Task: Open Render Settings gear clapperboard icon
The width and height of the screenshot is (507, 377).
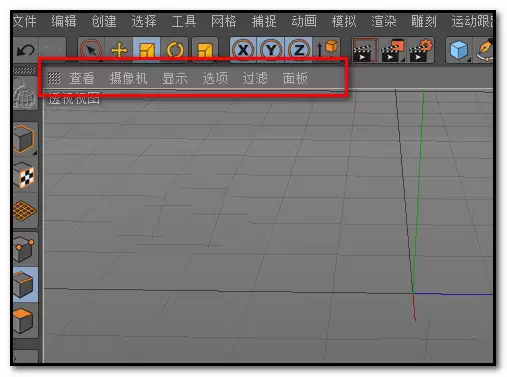Action: (421, 50)
